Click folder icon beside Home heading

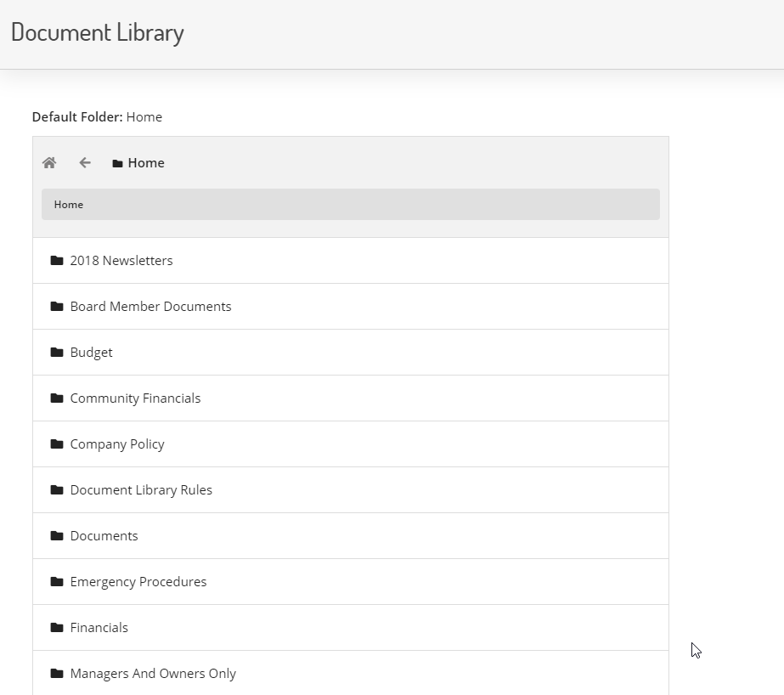[x=117, y=163]
